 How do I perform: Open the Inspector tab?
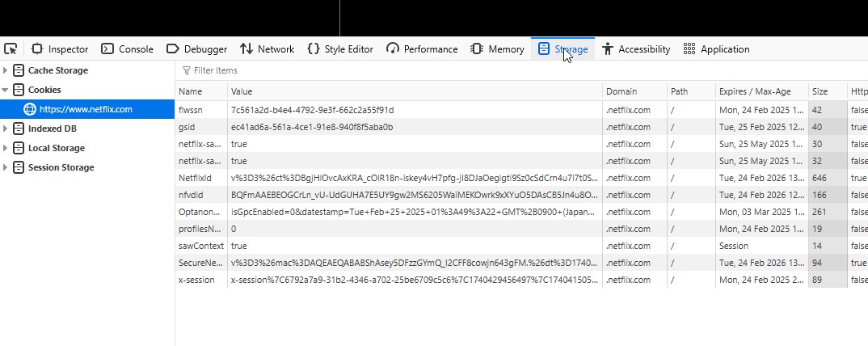[x=60, y=49]
